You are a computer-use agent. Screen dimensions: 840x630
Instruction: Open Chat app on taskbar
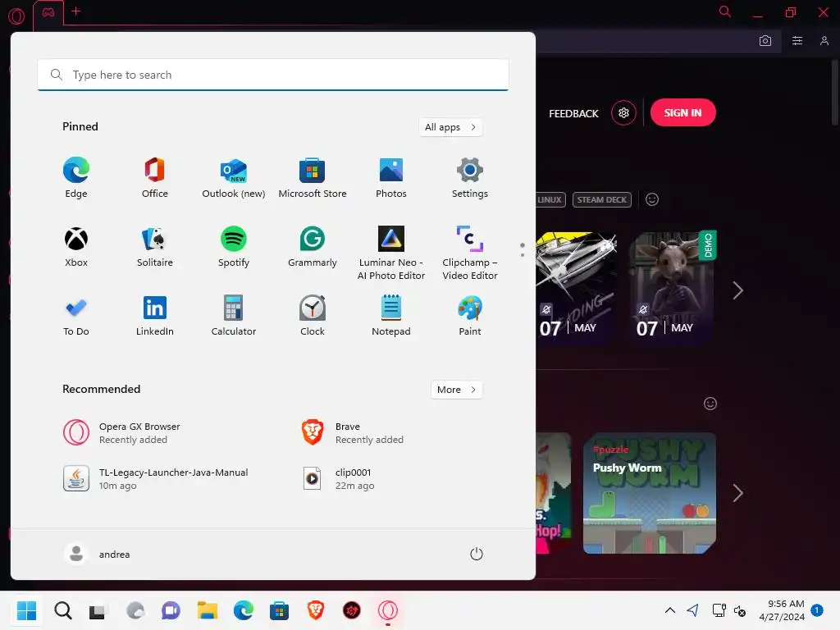coord(171,610)
